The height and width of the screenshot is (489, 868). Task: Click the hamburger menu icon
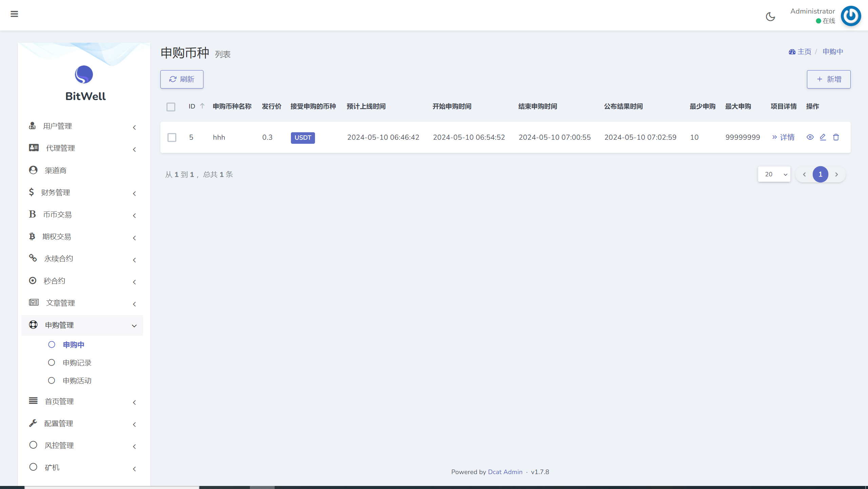pyautogui.click(x=14, y=14)
